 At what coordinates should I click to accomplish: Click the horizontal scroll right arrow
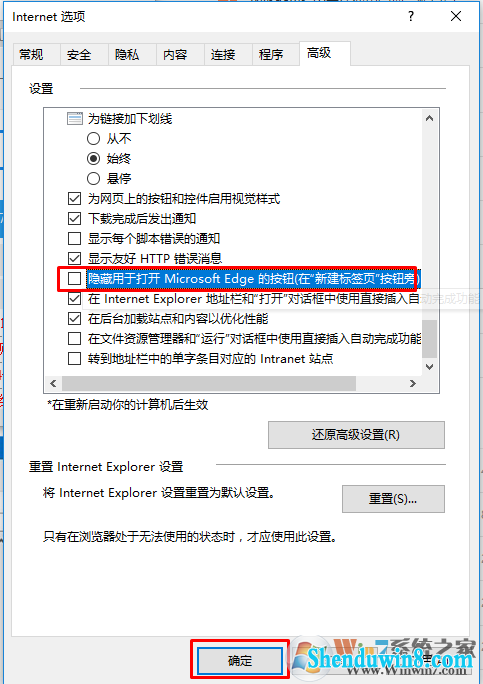pos(413,383)
